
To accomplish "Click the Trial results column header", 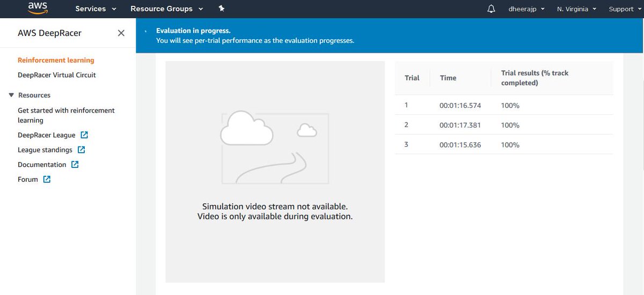I will pos(535,78).
